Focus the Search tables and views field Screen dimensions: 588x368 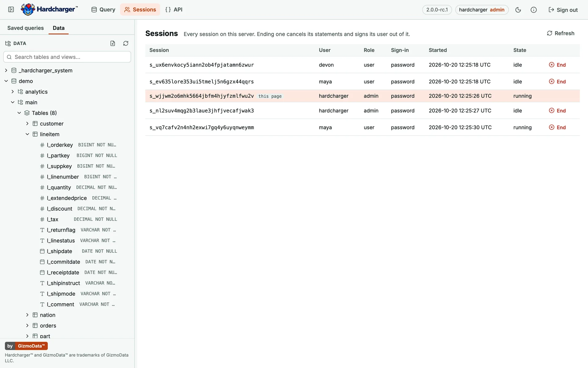[x=67, y=57]
